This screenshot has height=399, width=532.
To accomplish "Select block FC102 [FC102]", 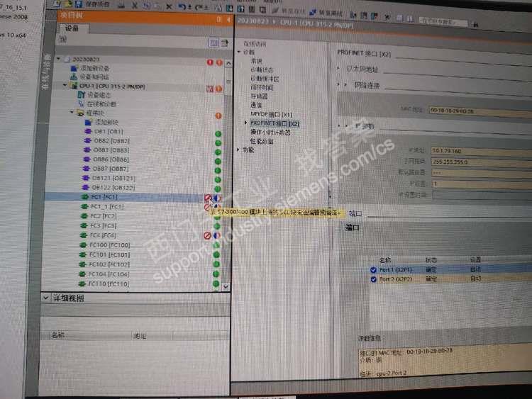I will [x=104, y=264].
